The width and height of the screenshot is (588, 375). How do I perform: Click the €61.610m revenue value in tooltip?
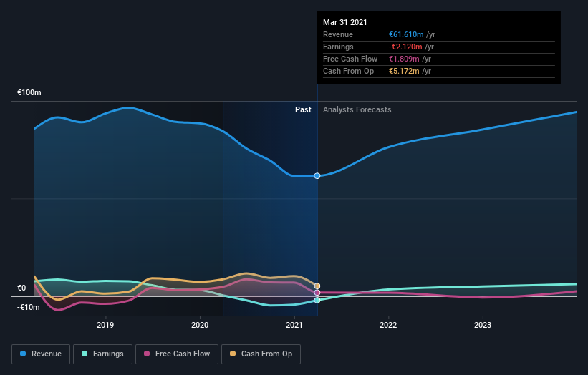click(x=406, y=35)
